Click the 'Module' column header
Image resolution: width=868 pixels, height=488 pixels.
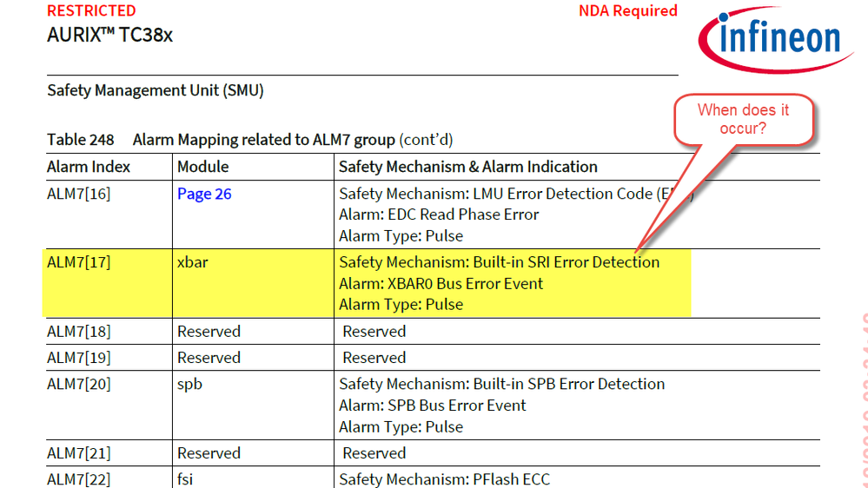[x=202, y=167]
